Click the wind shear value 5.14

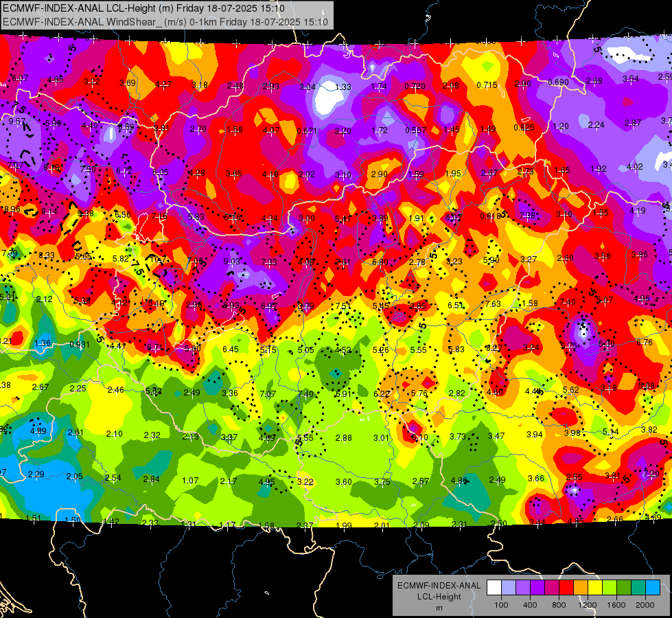click(x=611, y=432)
